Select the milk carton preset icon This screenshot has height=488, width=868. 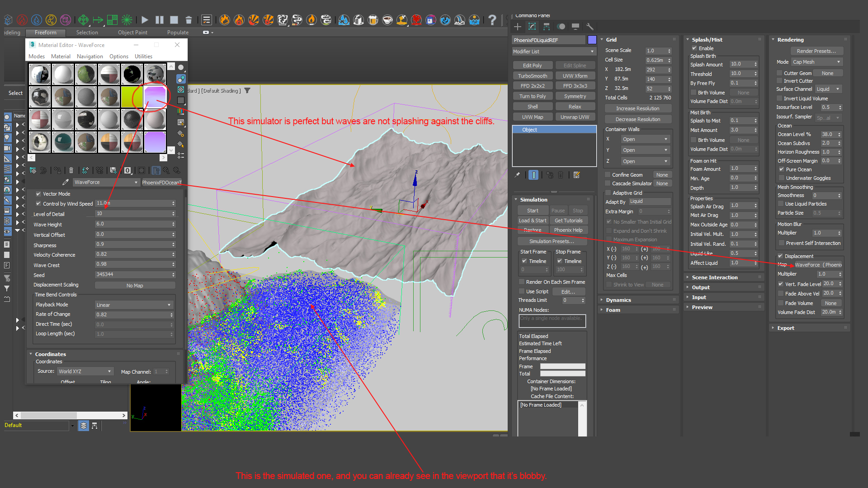(x=359, y=20)
